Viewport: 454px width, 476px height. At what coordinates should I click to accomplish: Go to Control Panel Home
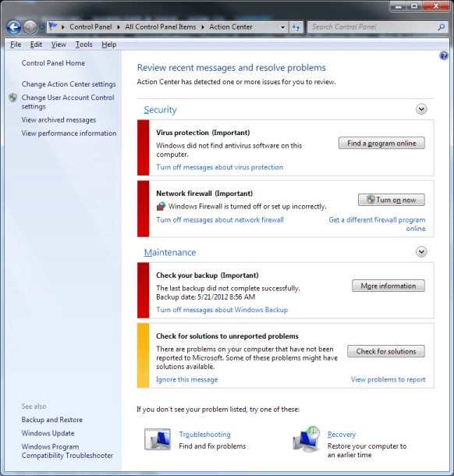pos(53,63)
